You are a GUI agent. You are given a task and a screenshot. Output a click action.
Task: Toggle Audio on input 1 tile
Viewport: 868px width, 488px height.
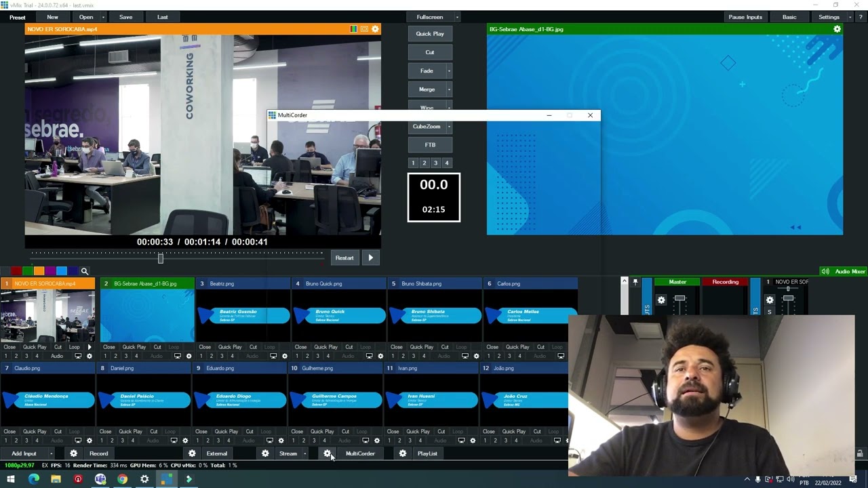point(57,356)
